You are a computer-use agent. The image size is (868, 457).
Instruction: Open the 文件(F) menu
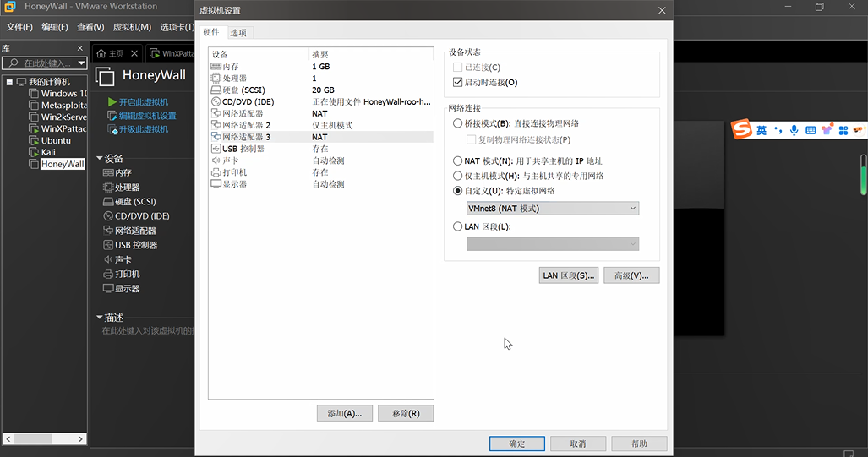19,27
